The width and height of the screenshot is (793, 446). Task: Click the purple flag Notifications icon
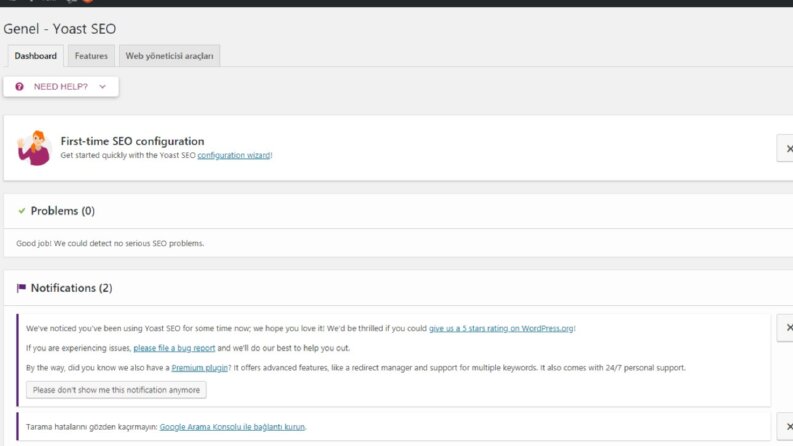21,288
